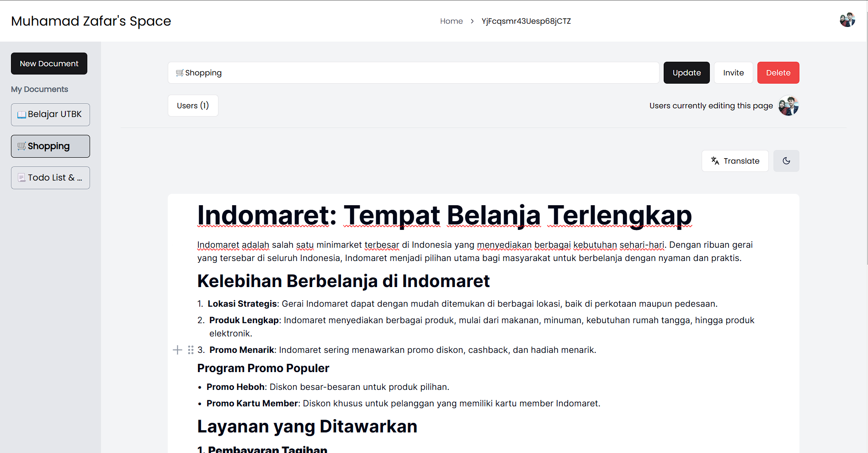Delete the Shopping document

pyautogui.click(x=778, y=73)
